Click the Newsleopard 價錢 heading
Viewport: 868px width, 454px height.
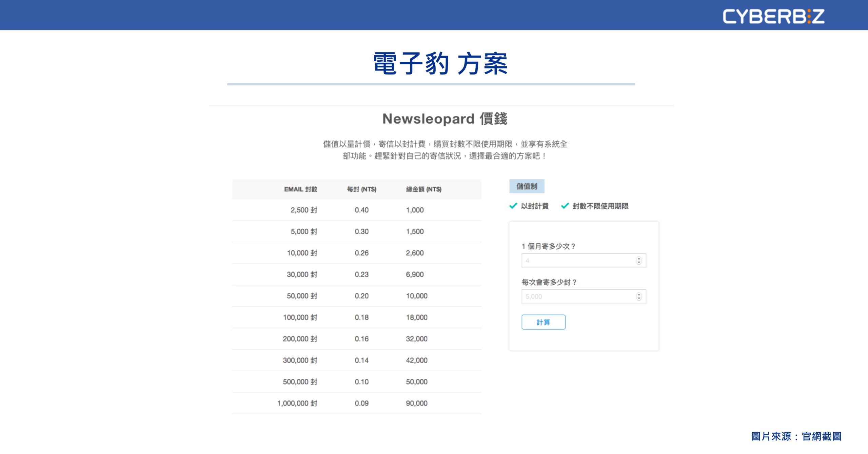tap(445, 119)
